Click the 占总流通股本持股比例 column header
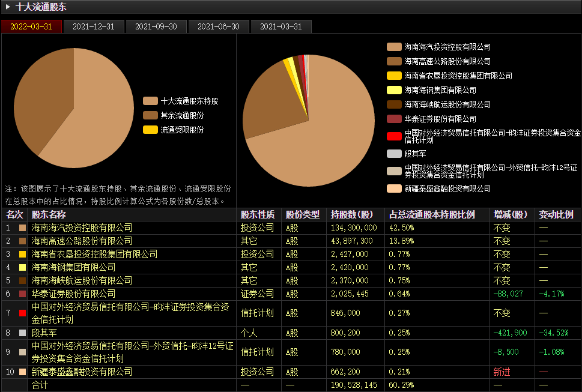Screen dimensions: 582x392 point(432,214)
